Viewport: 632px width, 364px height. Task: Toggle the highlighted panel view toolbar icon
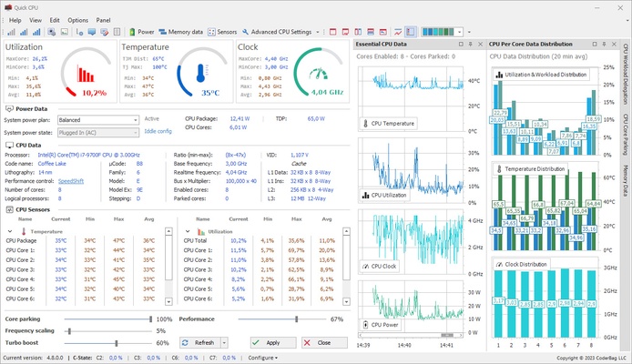411,32
